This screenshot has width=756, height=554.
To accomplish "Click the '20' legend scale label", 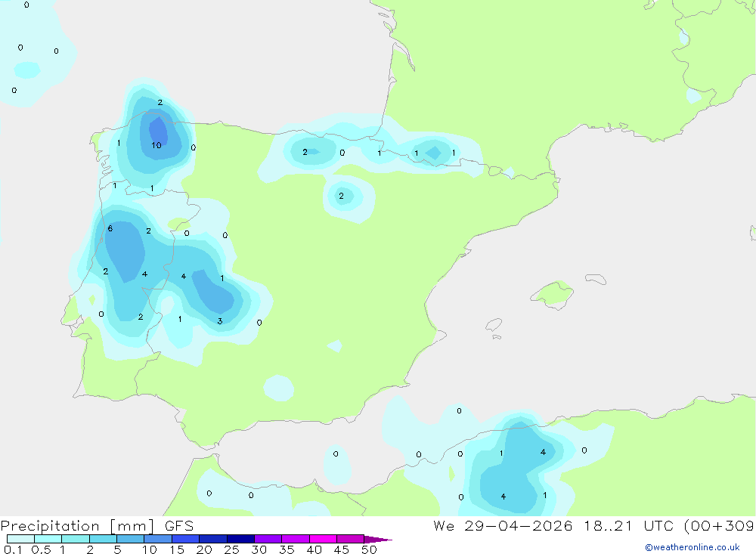I will (x=204, y=549).
